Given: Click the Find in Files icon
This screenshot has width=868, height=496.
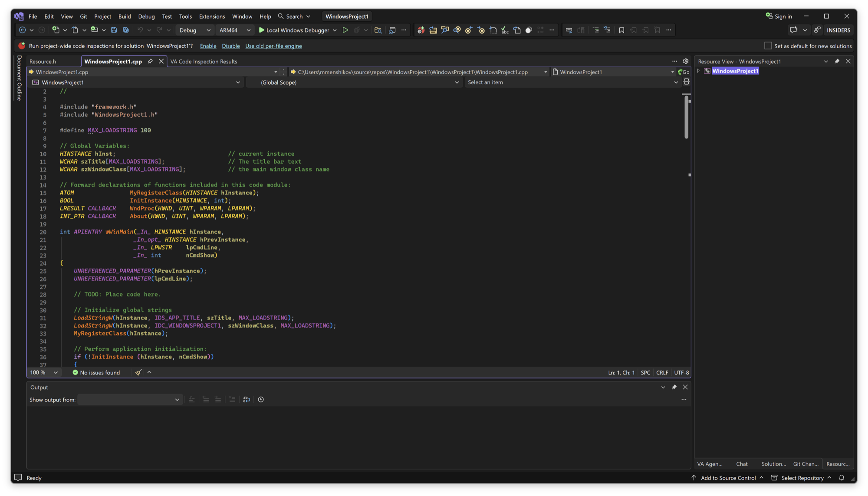Looking at the screenshot, I should tap(378, 30).
